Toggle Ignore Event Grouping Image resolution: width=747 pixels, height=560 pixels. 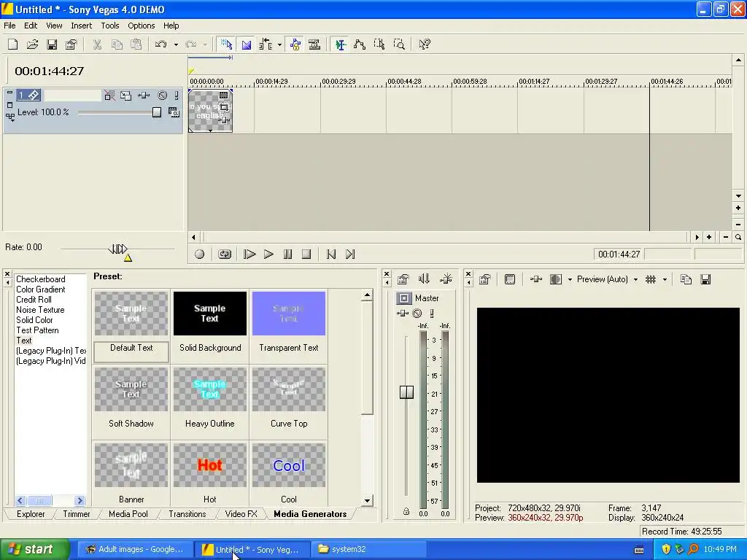[314, 44]
